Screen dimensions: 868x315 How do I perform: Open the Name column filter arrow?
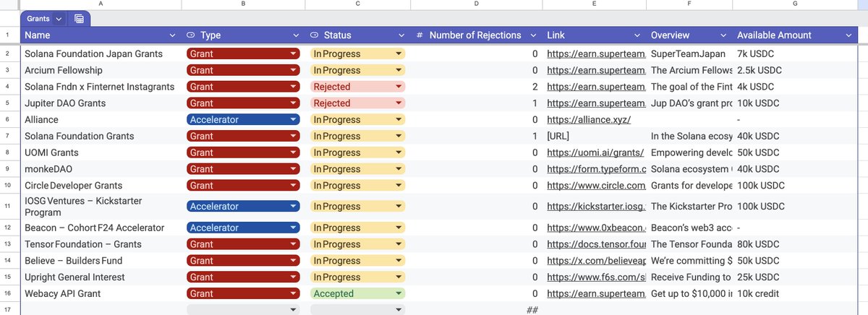[172, 35]
